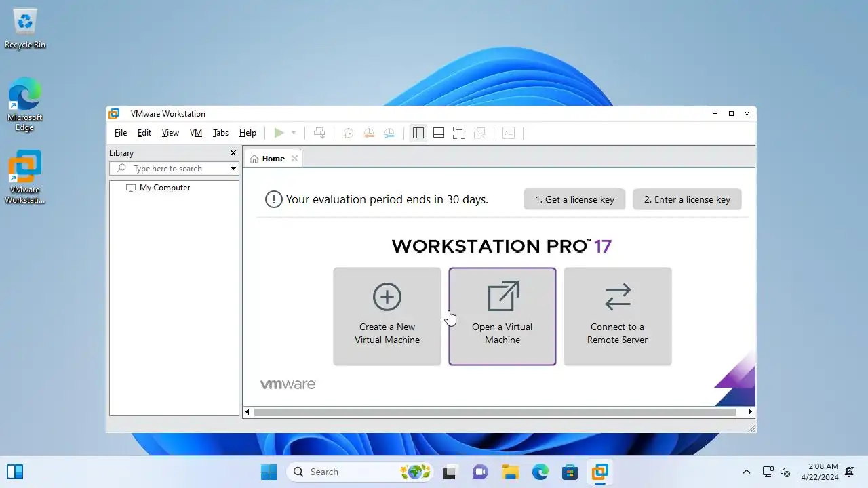Click the network status tray icon
The width and height of the screenshot is (868, 488).
pos(768,472)
